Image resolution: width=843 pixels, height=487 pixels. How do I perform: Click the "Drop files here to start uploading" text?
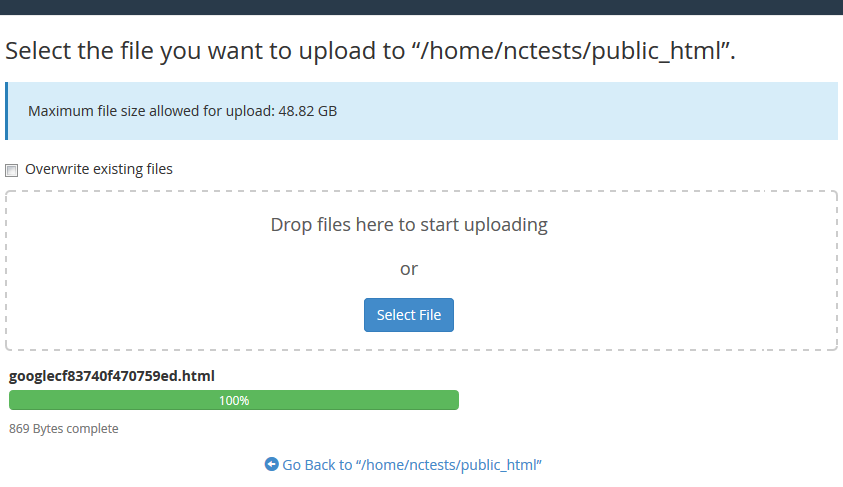[409, 224]
